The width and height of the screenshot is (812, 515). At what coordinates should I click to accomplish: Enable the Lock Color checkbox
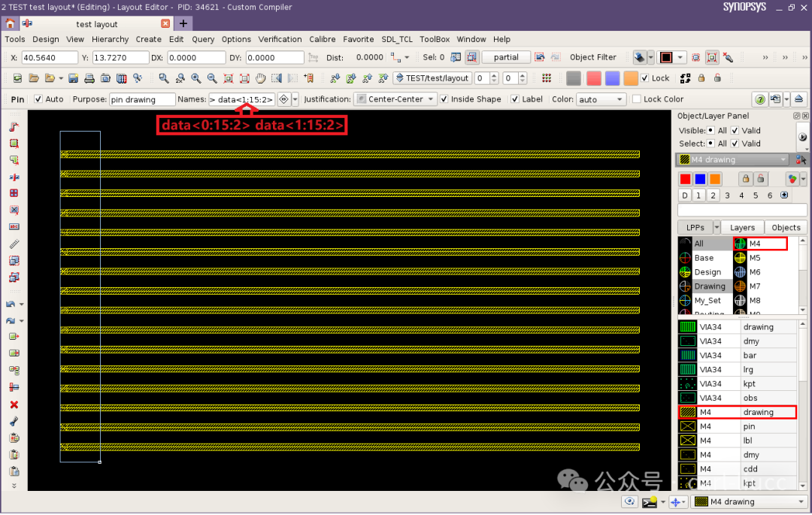point(637,98)
